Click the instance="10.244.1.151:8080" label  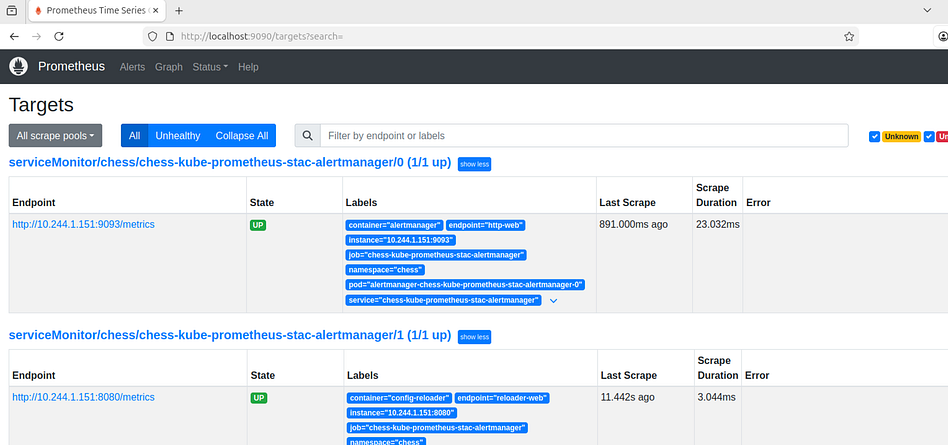402,413
